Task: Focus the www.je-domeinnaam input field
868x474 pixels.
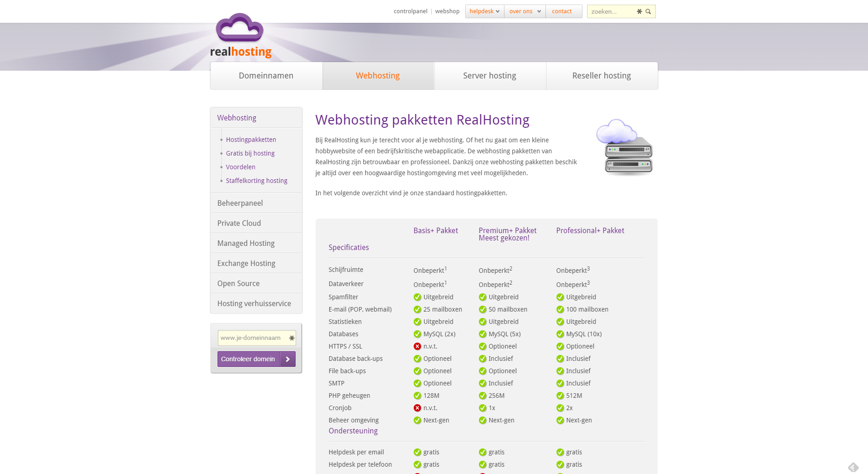Action: click(x=252, y=338)
